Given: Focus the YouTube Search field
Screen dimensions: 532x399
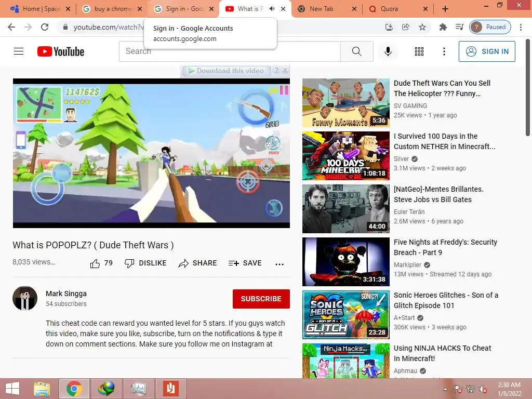Looking at the screenshot, I should pyautogui.click(x=230, y=51).
